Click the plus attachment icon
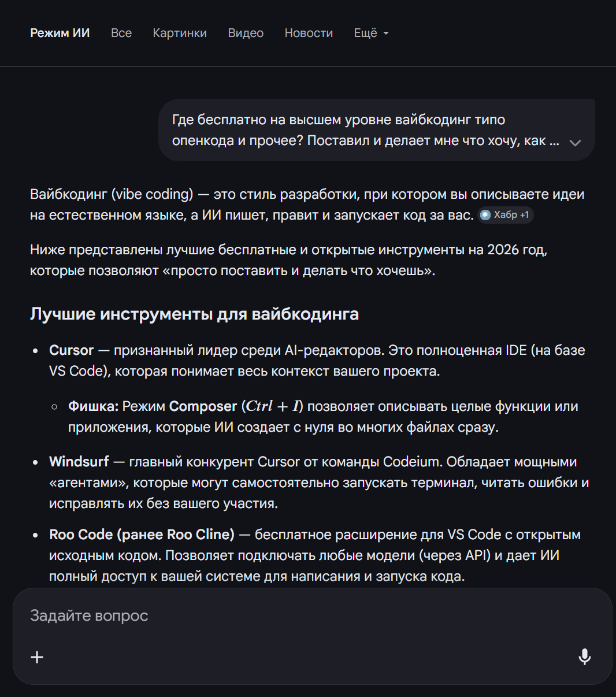 pyautogui.click(x=37, y=657)
